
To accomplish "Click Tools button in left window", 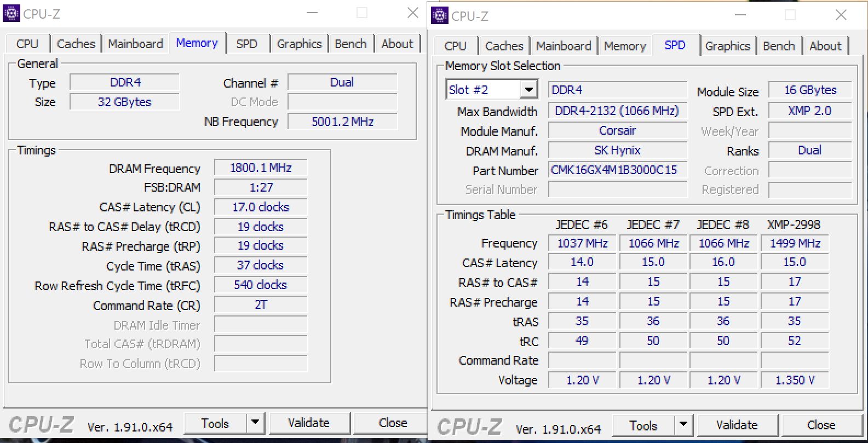I will point(215,423).
